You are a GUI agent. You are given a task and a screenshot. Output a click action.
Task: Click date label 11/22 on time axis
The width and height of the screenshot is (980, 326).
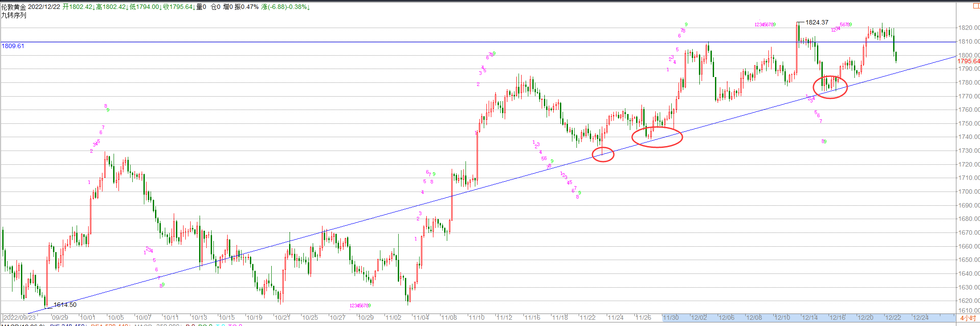point(588,318)
